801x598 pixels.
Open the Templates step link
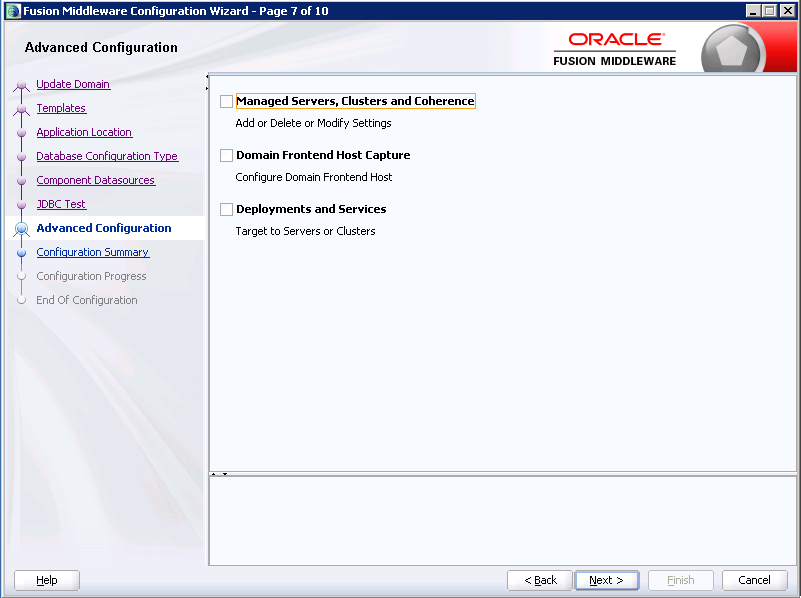point(61,108)
